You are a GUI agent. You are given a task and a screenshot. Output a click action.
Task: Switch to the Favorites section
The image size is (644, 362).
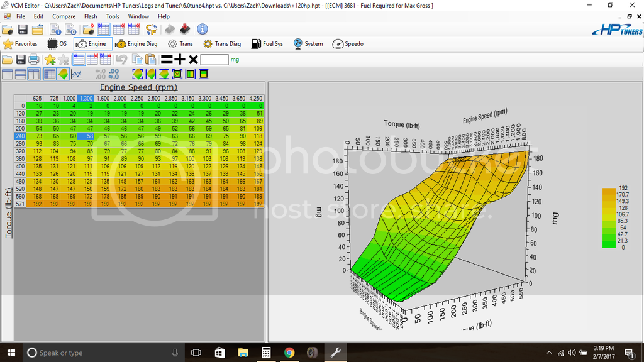point(20,44)
